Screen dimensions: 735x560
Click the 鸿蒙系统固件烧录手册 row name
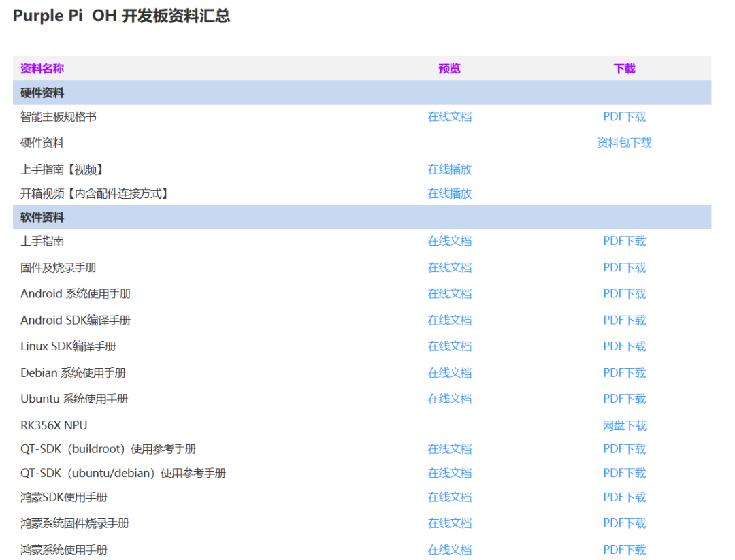click(75, 523)
